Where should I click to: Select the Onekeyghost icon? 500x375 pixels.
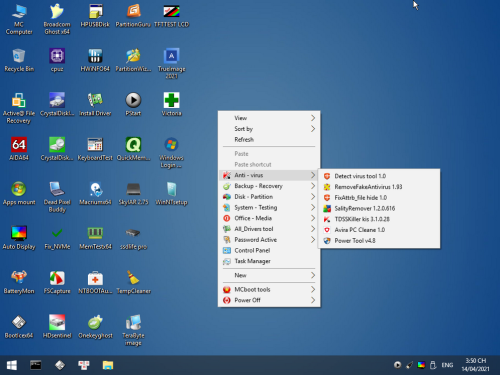point(95,327)
